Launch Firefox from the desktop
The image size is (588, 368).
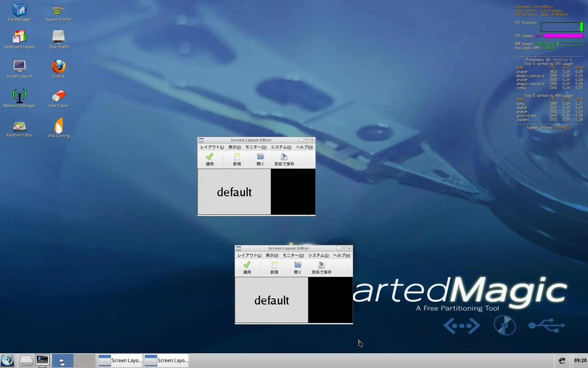[x=58, y=67]
